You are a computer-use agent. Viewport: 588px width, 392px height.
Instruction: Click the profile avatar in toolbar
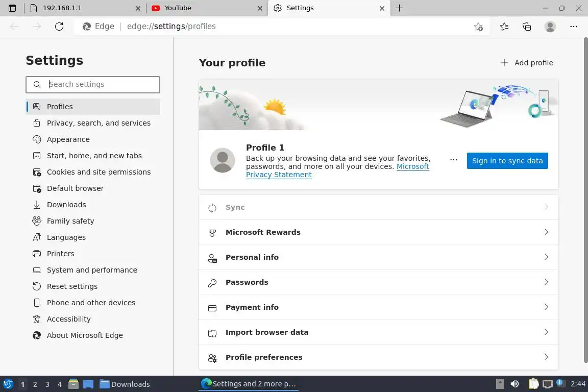(550, 27)
